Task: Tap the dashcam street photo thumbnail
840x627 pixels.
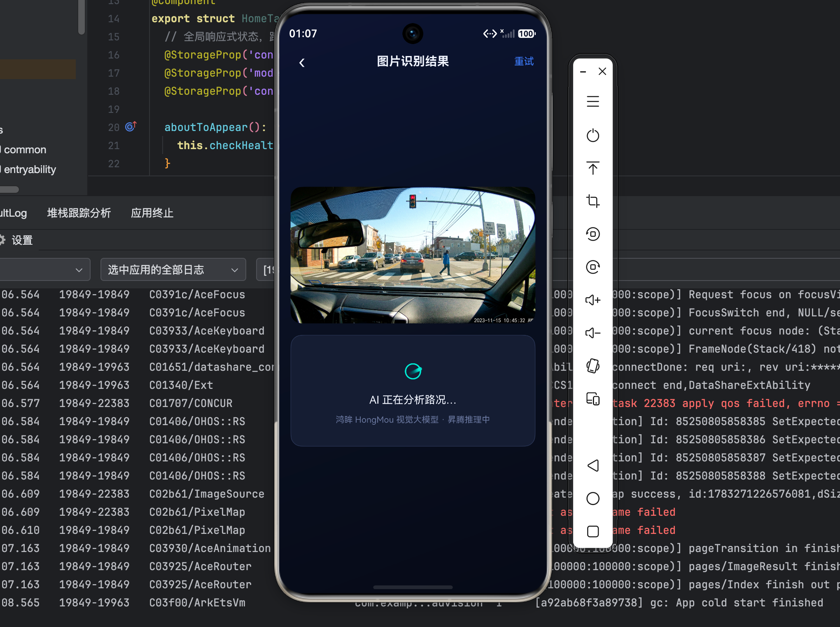Action: [x=413, y=255]
